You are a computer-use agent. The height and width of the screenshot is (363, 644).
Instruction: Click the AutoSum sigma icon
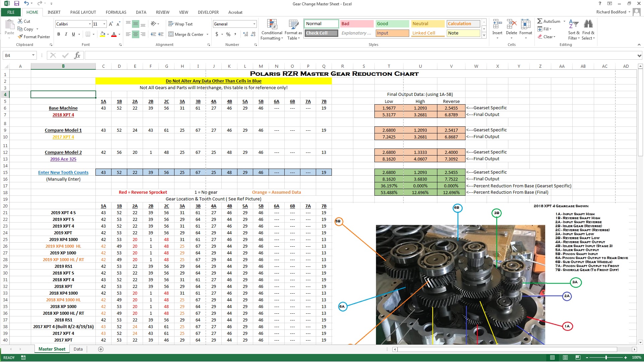pos(540,21)
